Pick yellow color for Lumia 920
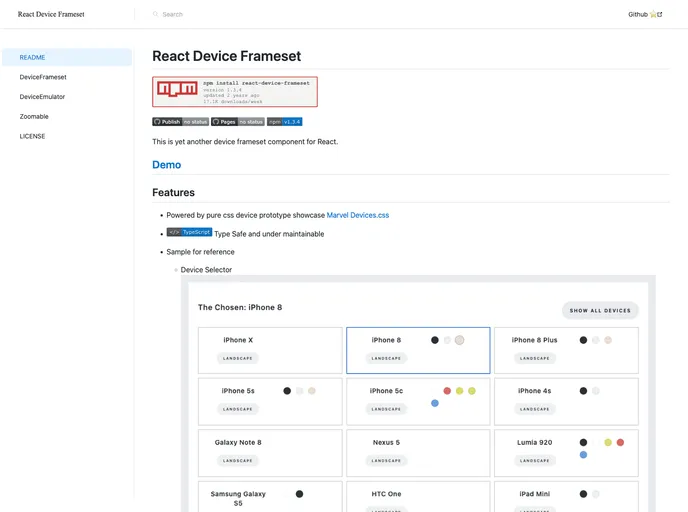The width and height of the screenshot is (688, 512). [x=608, y=442]
